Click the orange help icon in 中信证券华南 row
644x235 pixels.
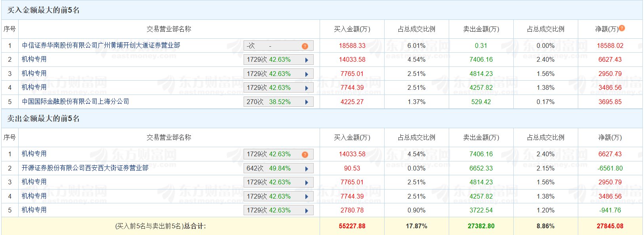tap(305, 46)
